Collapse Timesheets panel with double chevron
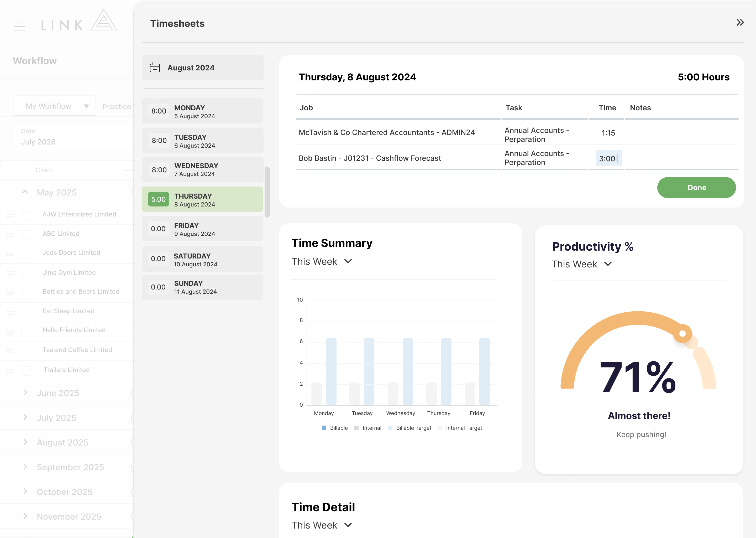This screenshot has width=756, height=538. (740, 22)
